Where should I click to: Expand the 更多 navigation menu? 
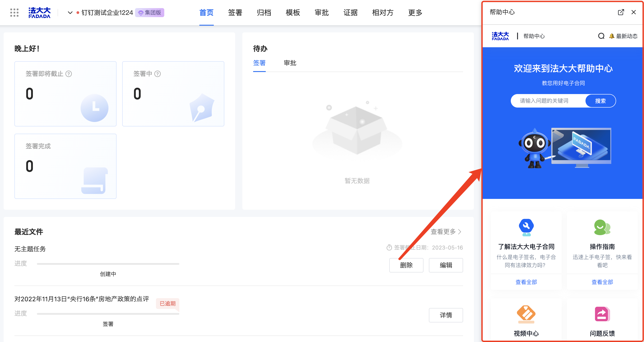(415, 13)
